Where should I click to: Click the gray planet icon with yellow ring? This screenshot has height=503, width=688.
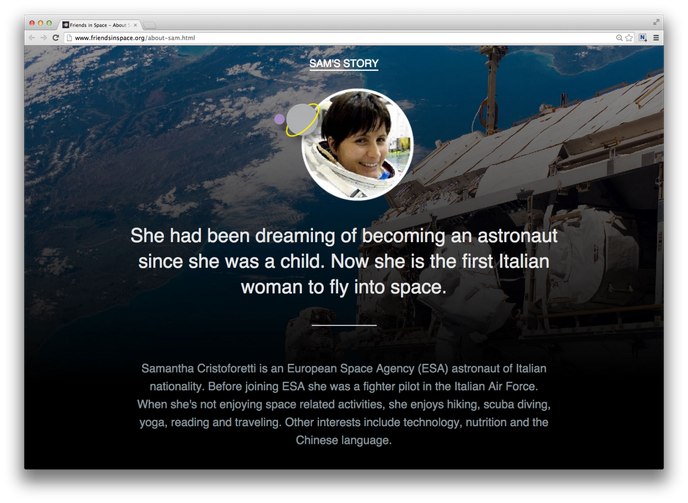tap(302, 119)
